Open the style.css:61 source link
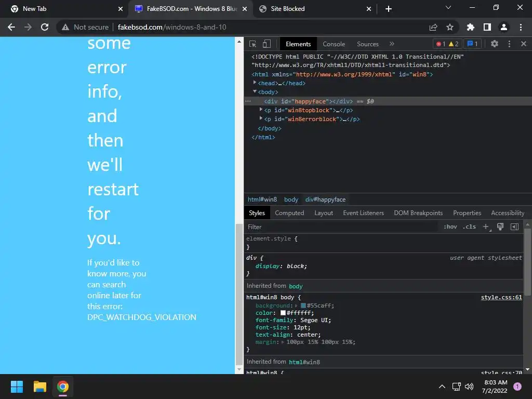This screenshot has height=399, width=532. coord(501,297)
